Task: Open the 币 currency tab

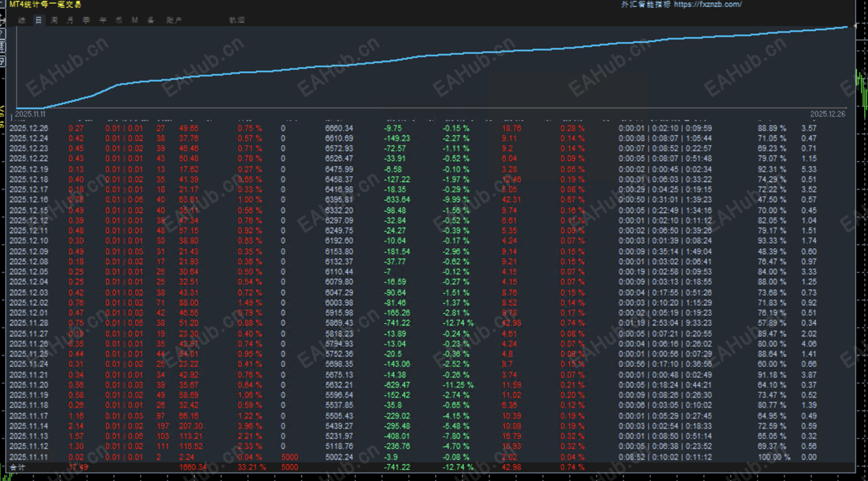Action: coord(119,20)
